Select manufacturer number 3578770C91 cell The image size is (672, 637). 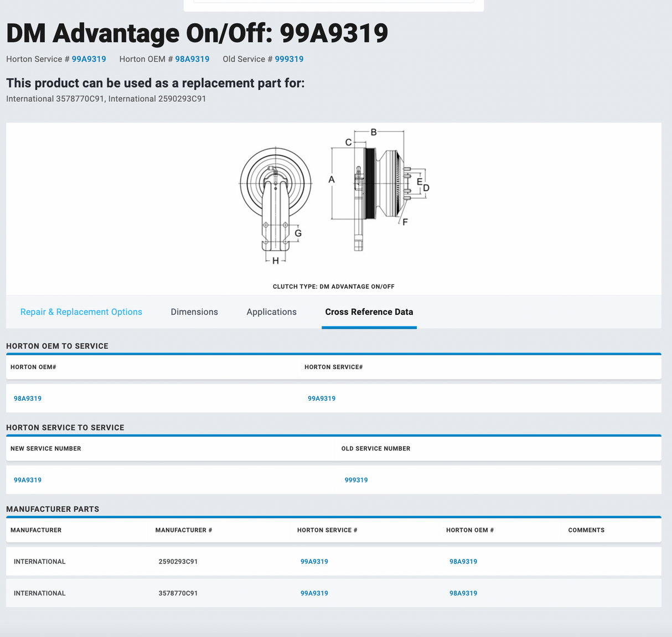pyautogui.click(x=178, y=593)
